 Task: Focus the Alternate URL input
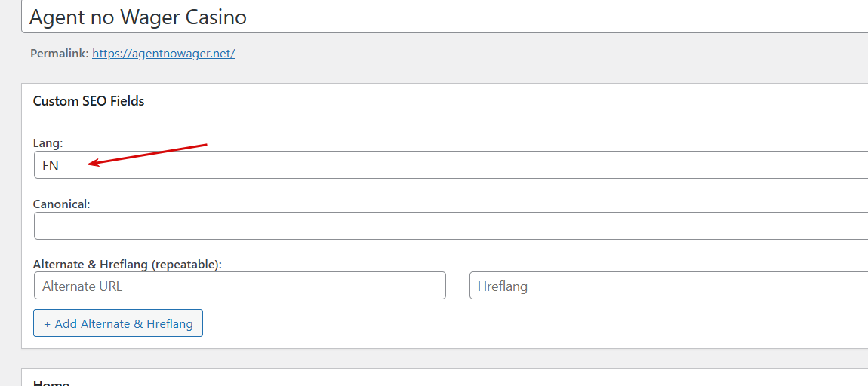tap(239, 286)
